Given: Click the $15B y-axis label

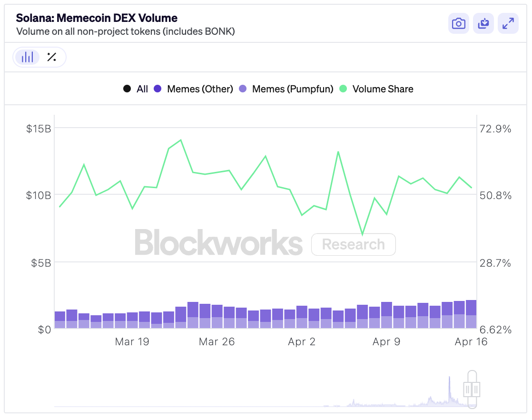Looking at the screenshot, I should [39, 129].
